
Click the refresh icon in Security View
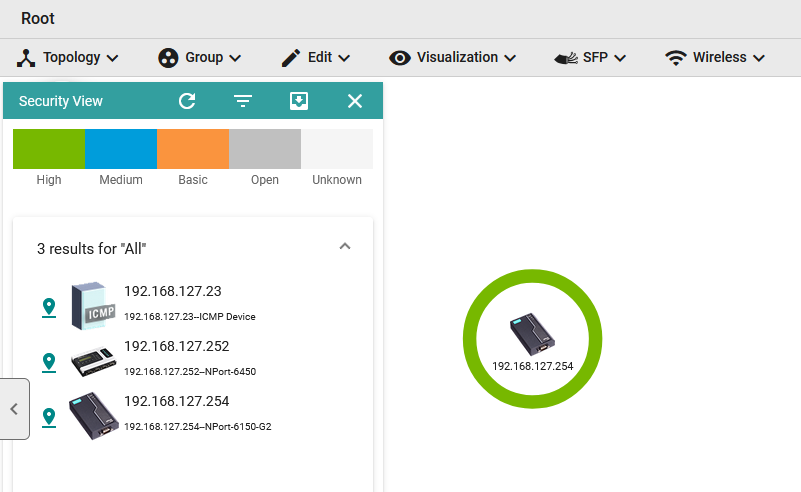[187, 101]
